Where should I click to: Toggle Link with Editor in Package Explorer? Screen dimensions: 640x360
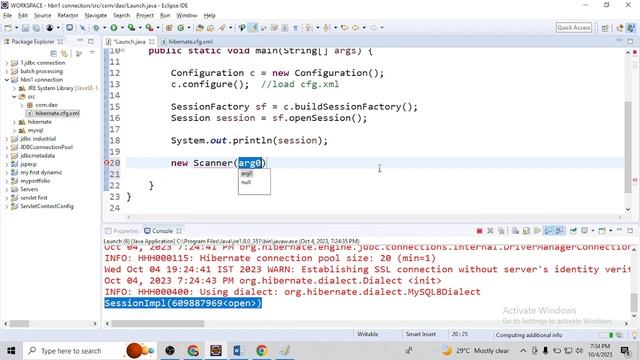point(64,53)
